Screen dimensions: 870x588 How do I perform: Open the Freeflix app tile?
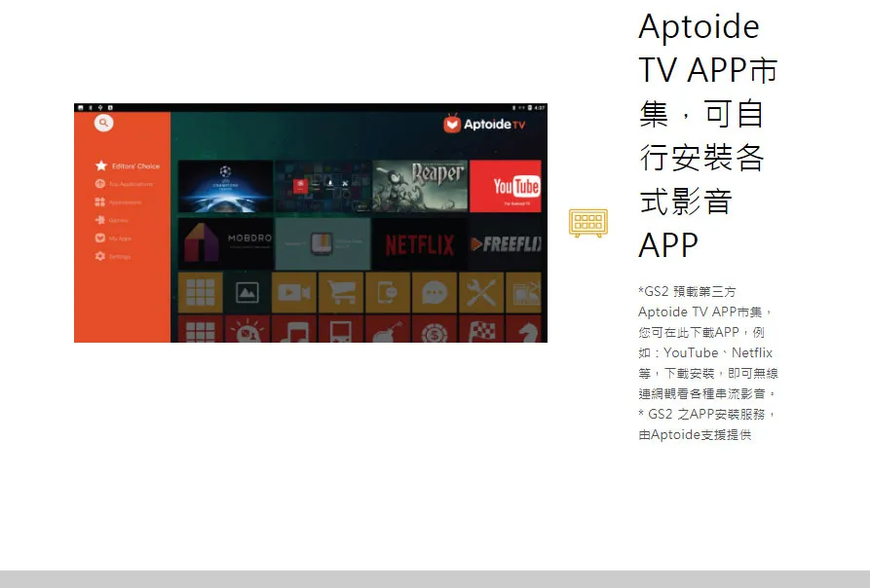pyautogui.click(x=505, y=243)
